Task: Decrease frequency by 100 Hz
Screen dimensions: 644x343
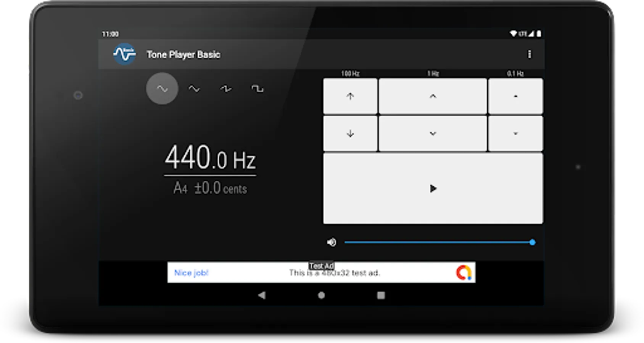Action: pos(350,134)
